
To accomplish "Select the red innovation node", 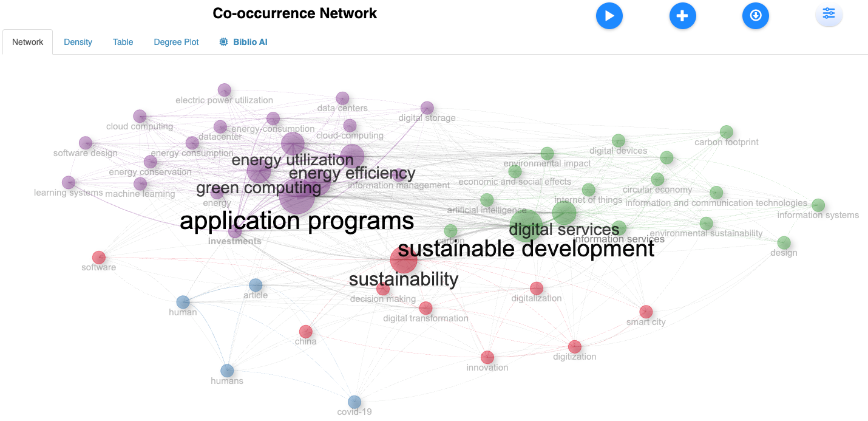I will click(x=487, y=357).
